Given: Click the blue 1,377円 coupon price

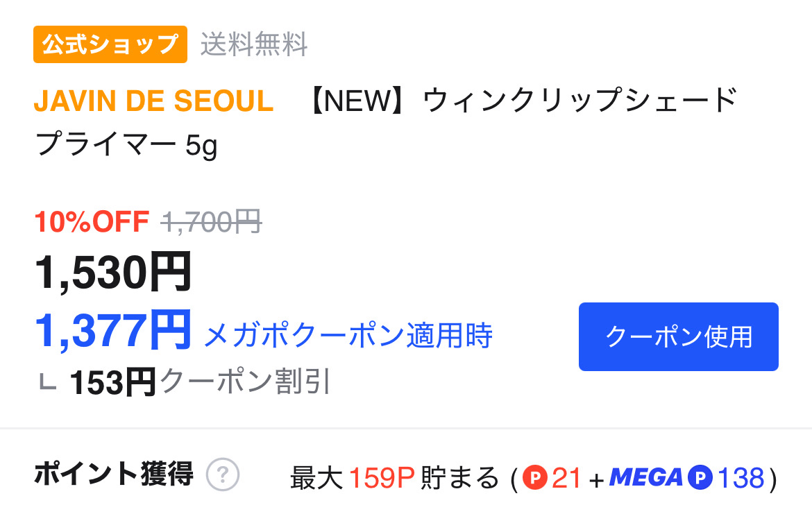Looking at the screenshot, I should (113, 331).
